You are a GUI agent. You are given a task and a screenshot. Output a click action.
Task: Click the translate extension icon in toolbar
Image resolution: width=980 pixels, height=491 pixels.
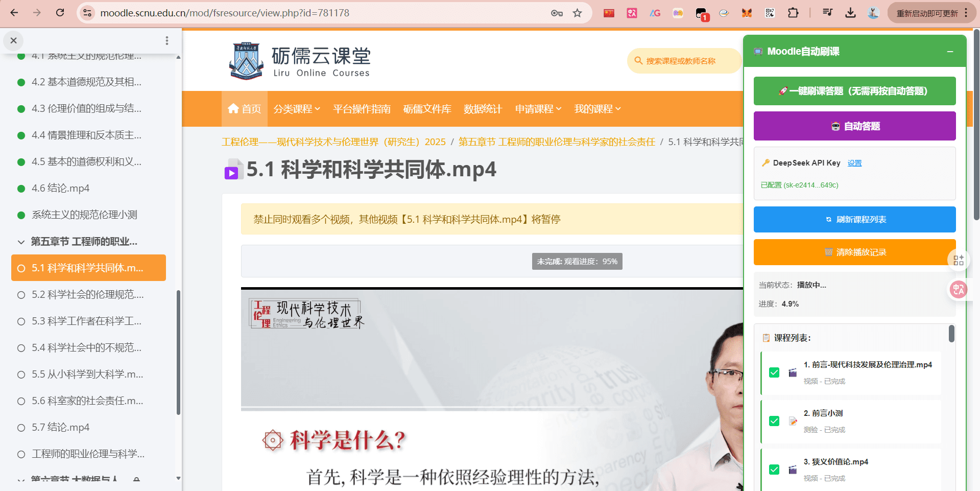(632, 13)
